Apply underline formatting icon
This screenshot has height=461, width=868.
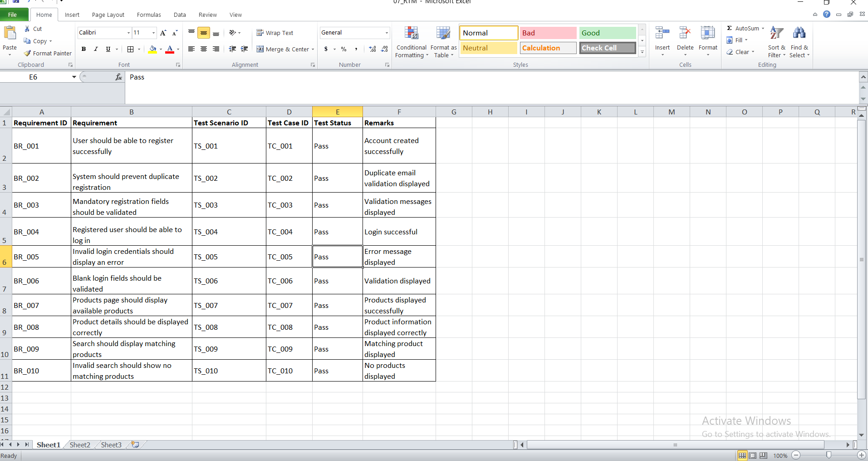tap(108, 49)
